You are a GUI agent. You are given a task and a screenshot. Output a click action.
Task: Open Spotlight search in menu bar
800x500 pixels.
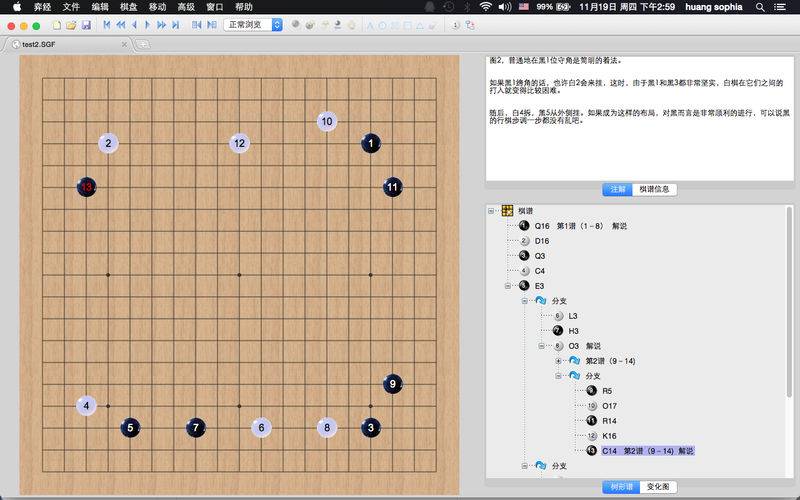(x=760, y=7)
